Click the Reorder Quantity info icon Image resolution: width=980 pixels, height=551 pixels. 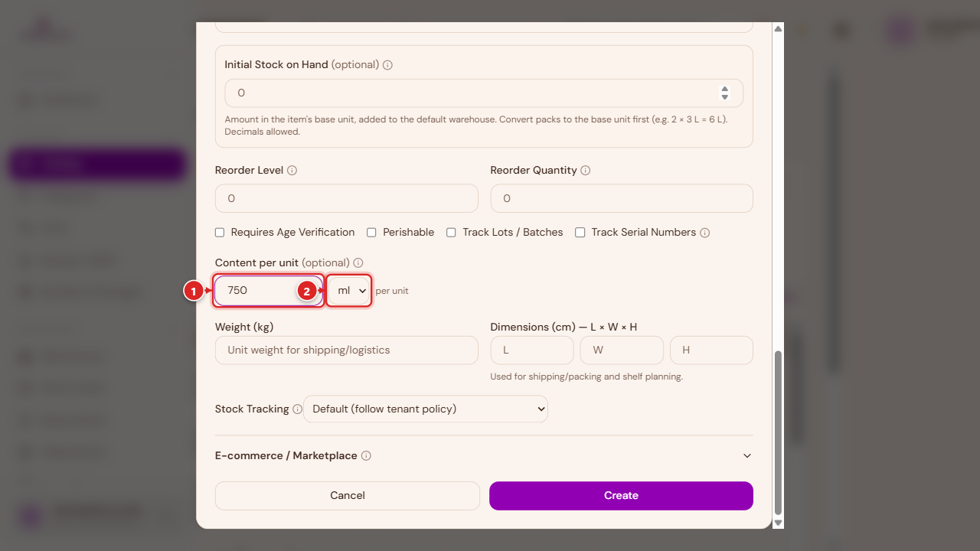pos(586,171)
